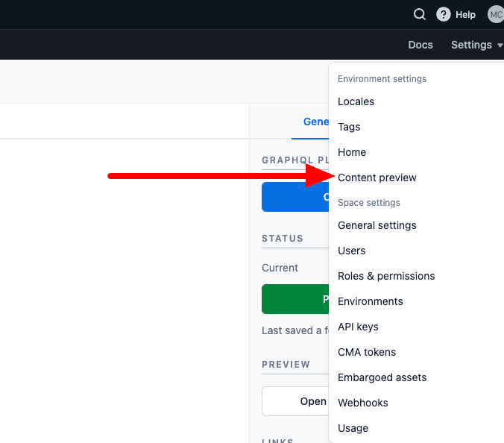The height and width of the screenshot is (443, 504).
Task: Open Environments from Space settings
Action: pos(371,301)
